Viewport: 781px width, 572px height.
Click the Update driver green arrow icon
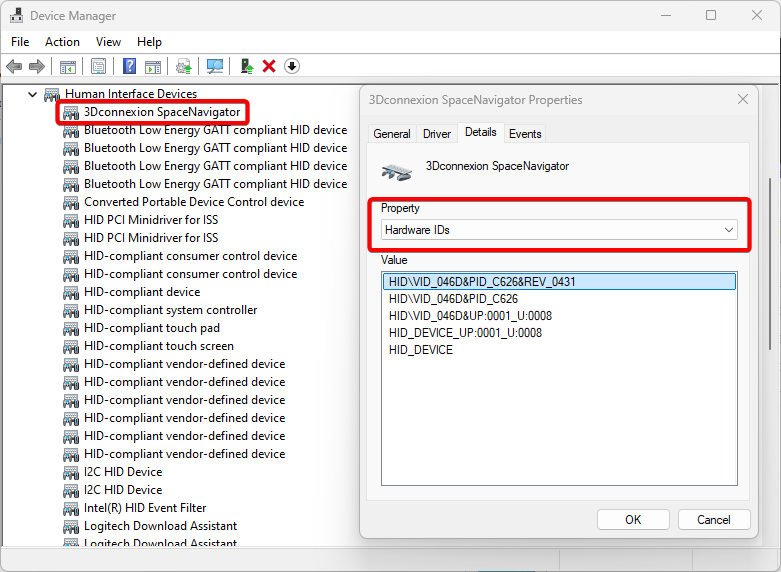tap(246, 66)
